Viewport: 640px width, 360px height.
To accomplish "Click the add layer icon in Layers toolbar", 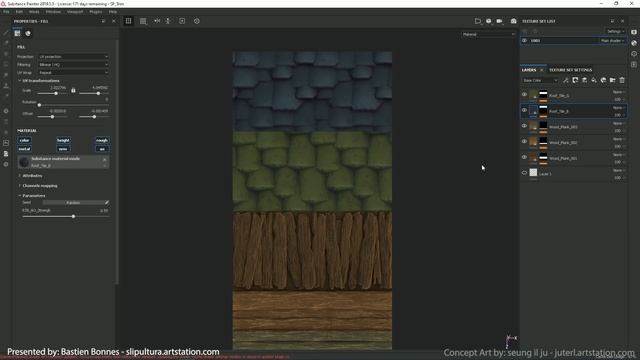I will (x=584, y=80).
